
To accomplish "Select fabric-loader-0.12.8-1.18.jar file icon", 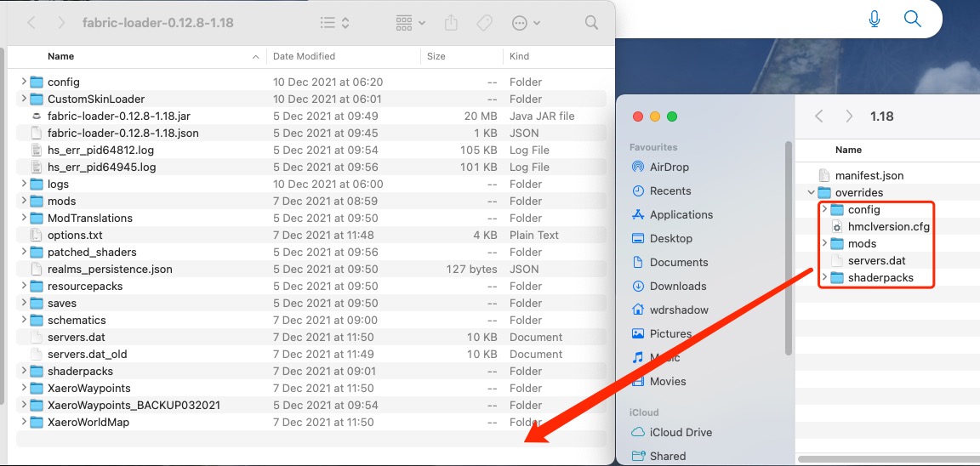I will [x=37, y=116].
